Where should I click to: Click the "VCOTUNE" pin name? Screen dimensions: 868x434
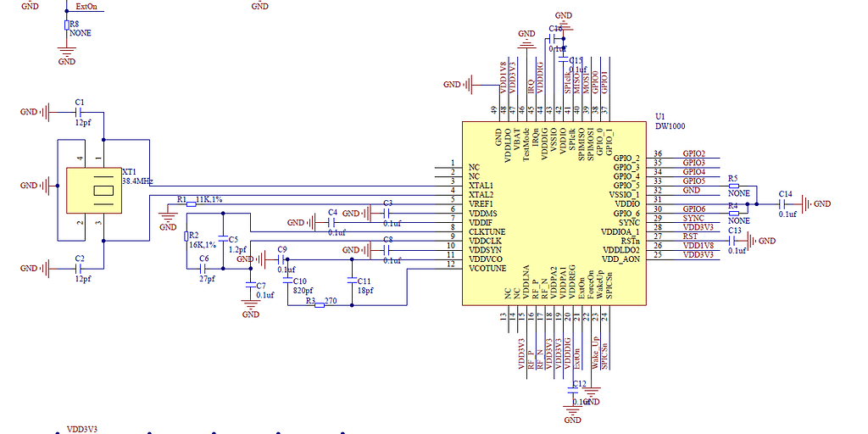(x=487, y=269)
